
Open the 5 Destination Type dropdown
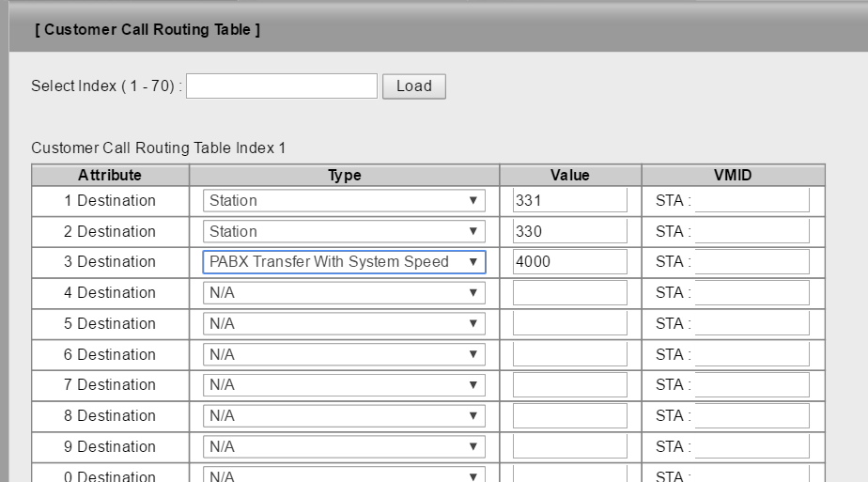tap(344, 323)
